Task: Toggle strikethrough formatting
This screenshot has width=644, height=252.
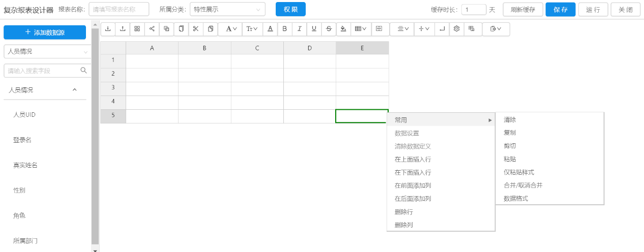Action: tap(329, 29)
